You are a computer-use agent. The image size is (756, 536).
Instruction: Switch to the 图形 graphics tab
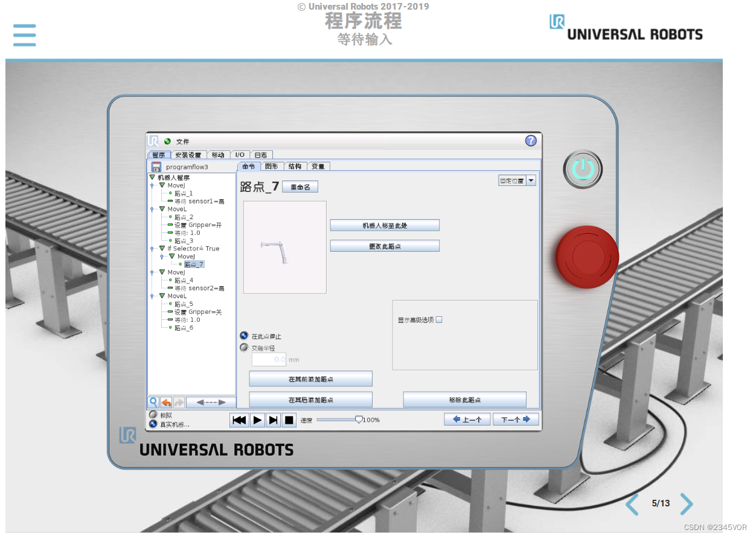(x=272, y=166)
